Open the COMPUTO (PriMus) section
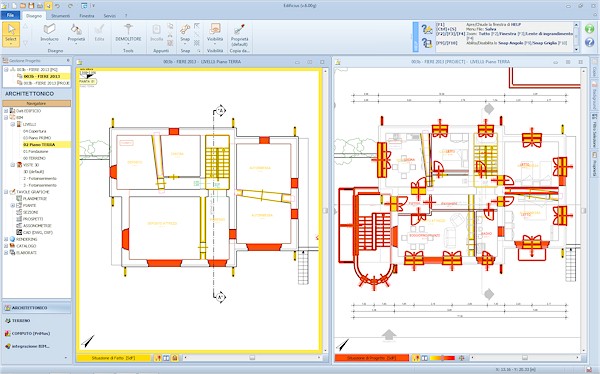Viewport: 600px width, 374px height. [x=31, y=333]
